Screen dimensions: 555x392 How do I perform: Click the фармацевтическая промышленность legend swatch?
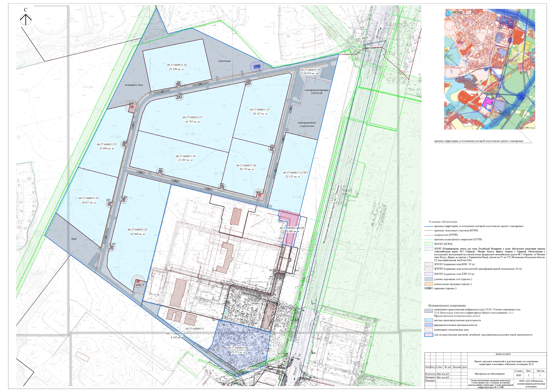tap(429, 325)
